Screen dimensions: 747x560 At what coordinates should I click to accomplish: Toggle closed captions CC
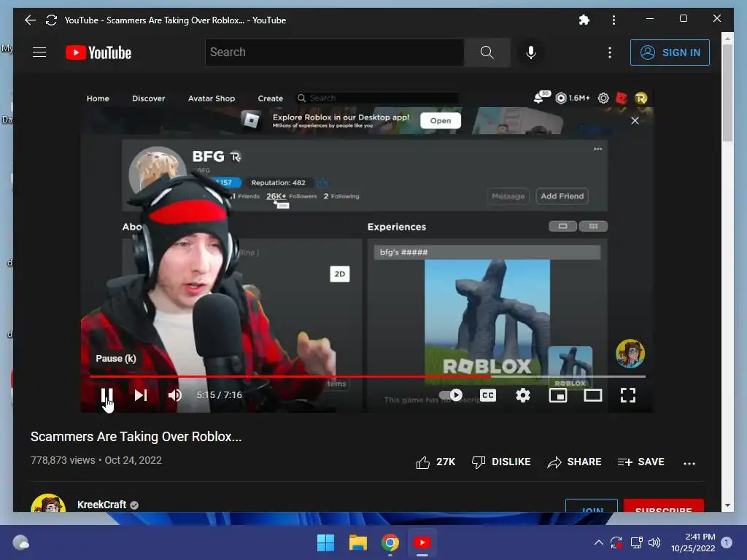[488, 395]
